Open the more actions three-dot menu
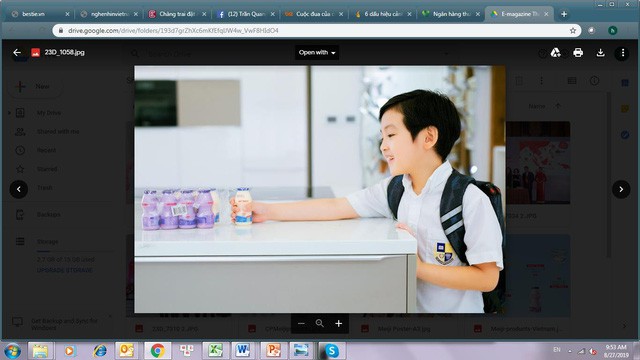 coord(622,53)
